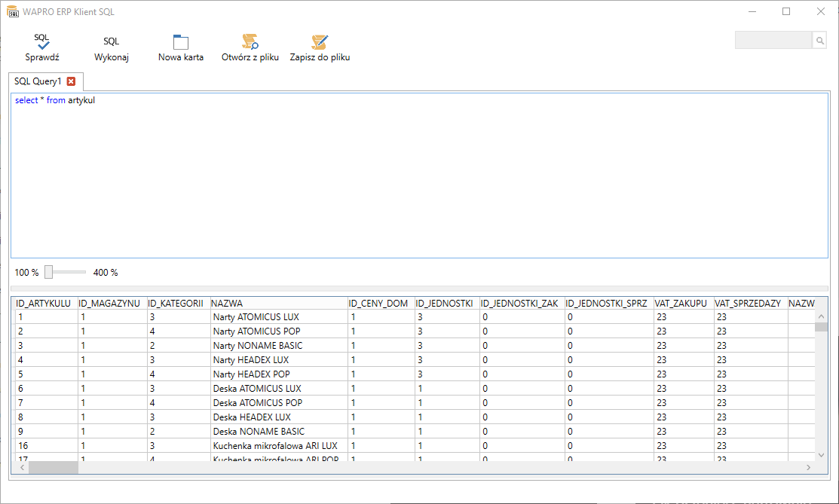Image resolution: width=839 pixels, height=504 pixels.
Task: Click the VAT_SPRZEDAZY column header
Action: pos(748,303)
